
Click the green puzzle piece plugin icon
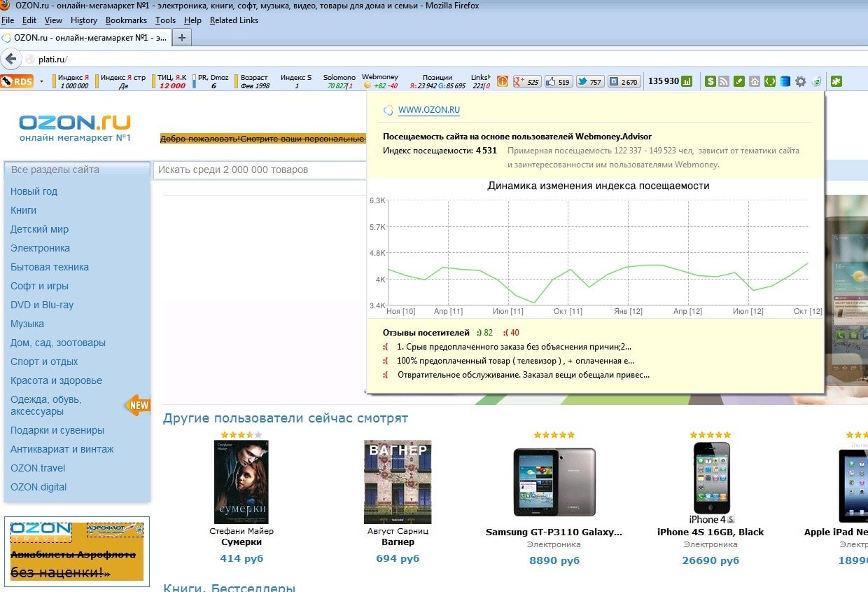click(x=836, y=81)
